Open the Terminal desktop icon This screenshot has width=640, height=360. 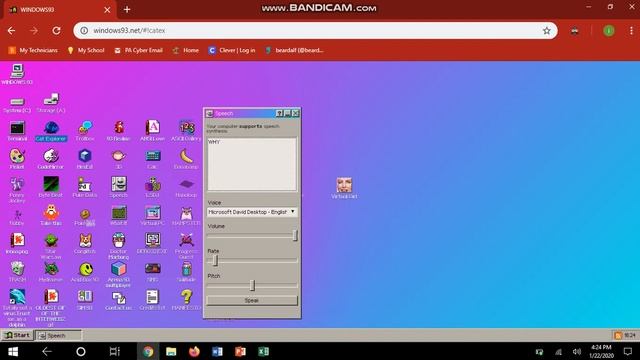coord(17,131)
